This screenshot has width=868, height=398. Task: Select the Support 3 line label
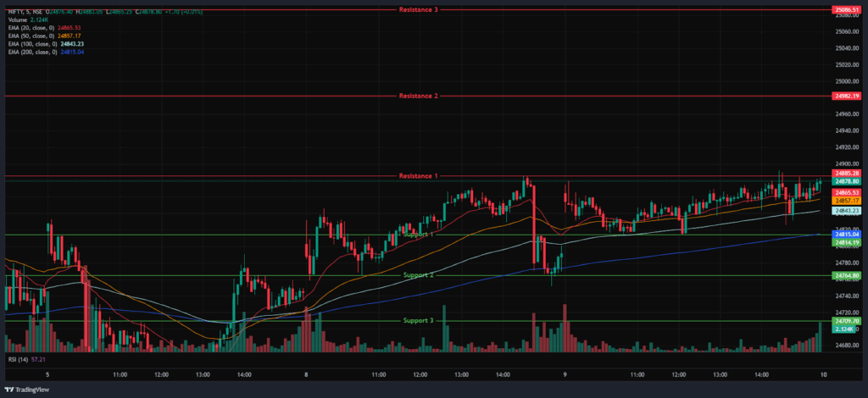point(418,320)
